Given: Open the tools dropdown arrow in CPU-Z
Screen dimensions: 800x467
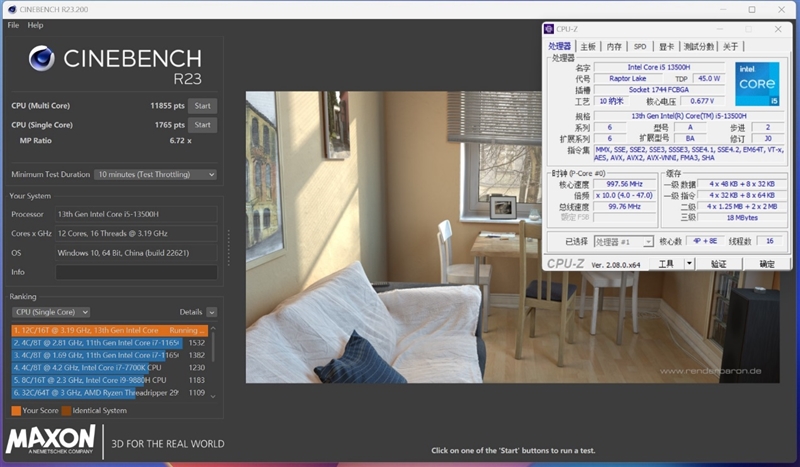Looking at the screenshot, I should click(689, 263).
